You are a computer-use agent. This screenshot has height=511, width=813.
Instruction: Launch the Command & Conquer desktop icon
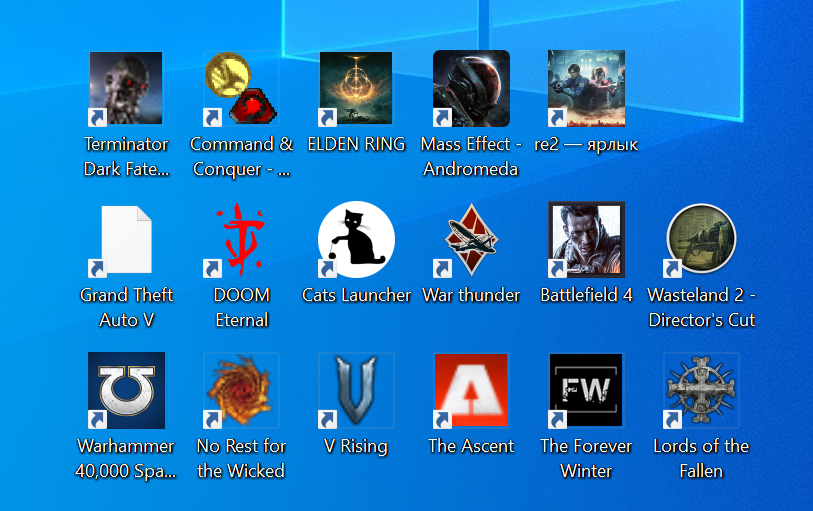(x=241, y=88)
